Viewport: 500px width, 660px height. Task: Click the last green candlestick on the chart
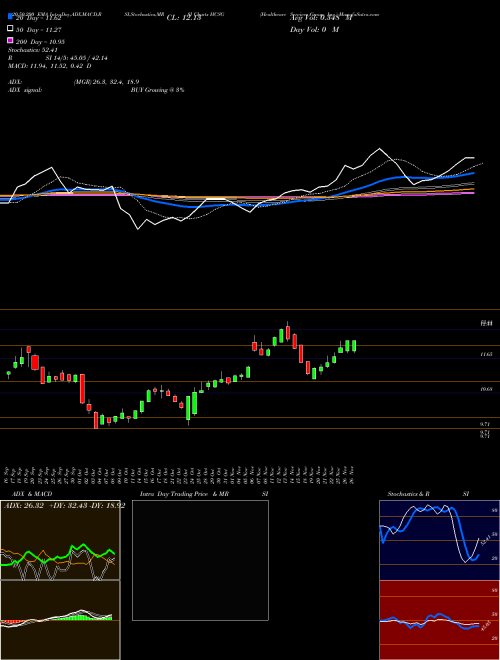[354, 346]
